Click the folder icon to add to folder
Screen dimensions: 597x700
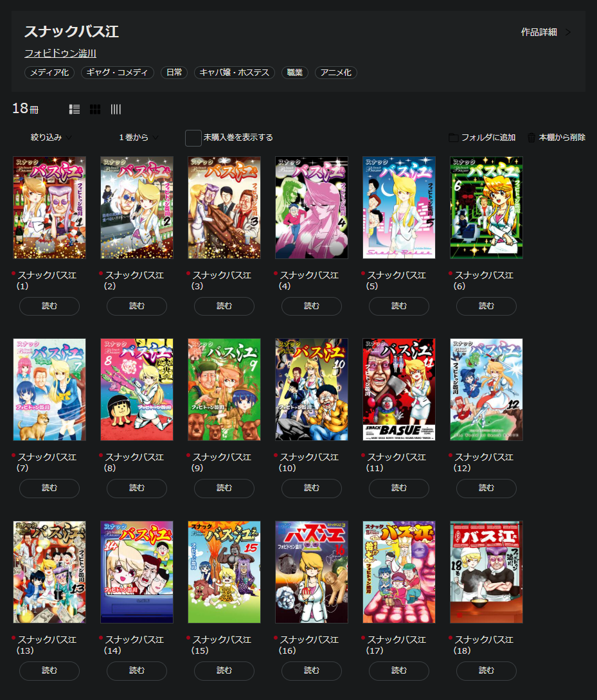pos(453,138)
